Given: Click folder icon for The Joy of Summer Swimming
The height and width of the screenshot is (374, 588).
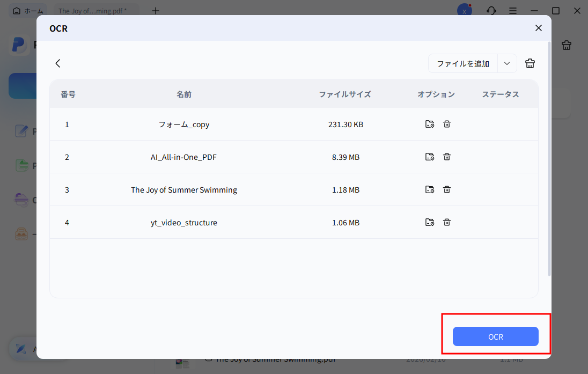Looking at the screenshot, I should pyautogui.click(x=429, y=190).
